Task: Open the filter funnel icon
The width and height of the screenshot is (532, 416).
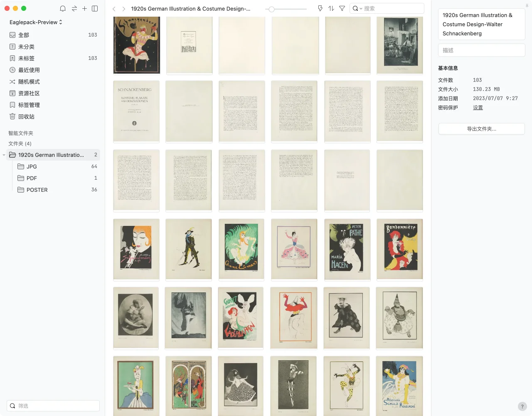Action: 342,8
